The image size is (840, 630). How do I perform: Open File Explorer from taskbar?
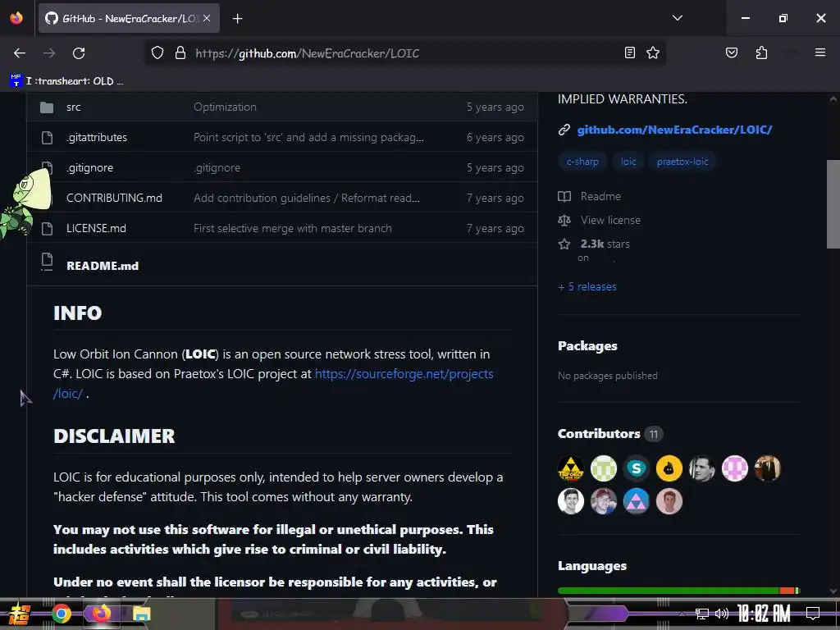click(141, 614)
